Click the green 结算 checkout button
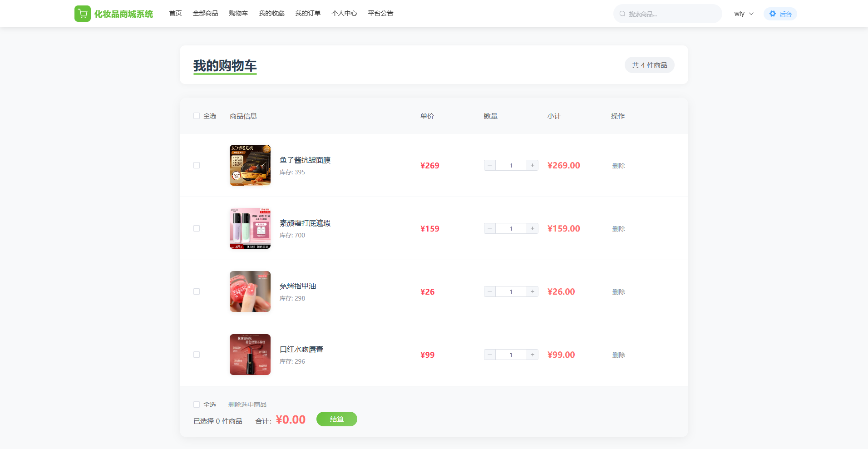The image size is (868, 449). pos(336,419)
